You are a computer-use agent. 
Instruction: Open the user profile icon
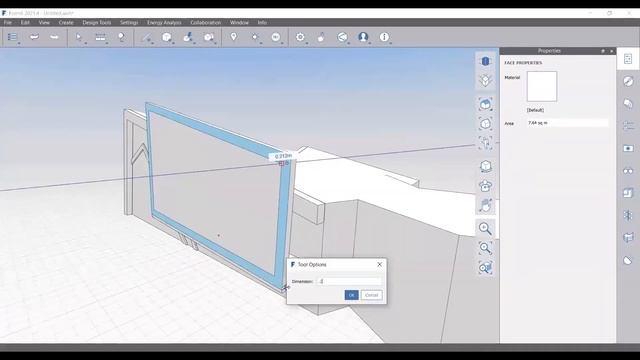363,37
